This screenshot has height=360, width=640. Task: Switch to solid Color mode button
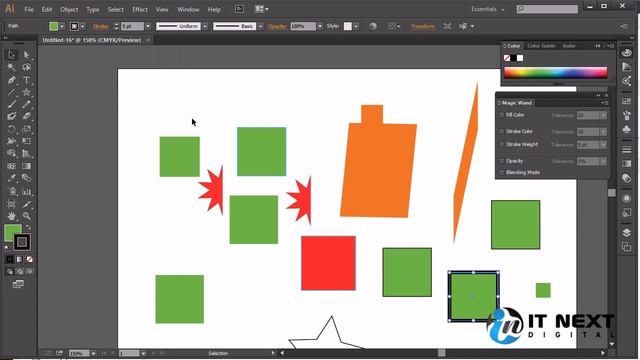pos(10,259)
